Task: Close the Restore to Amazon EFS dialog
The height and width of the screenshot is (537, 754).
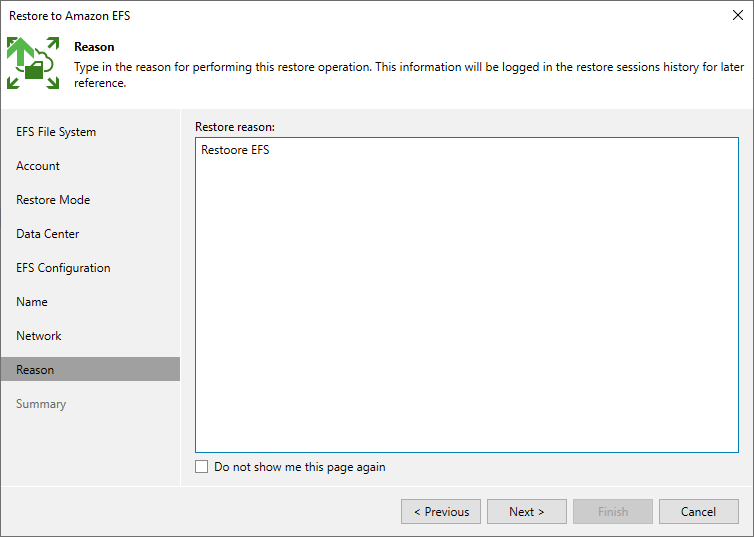Action: [738, 15]
